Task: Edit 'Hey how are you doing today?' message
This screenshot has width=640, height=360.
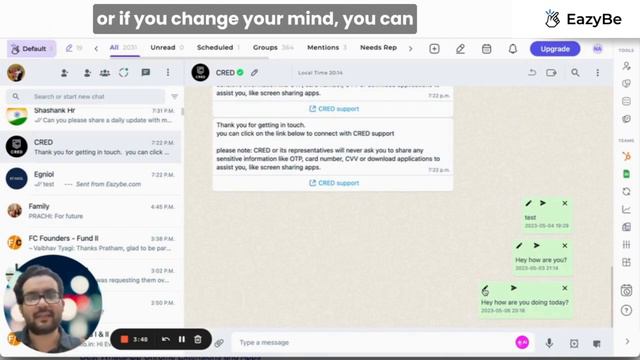Action: (485, 289)
